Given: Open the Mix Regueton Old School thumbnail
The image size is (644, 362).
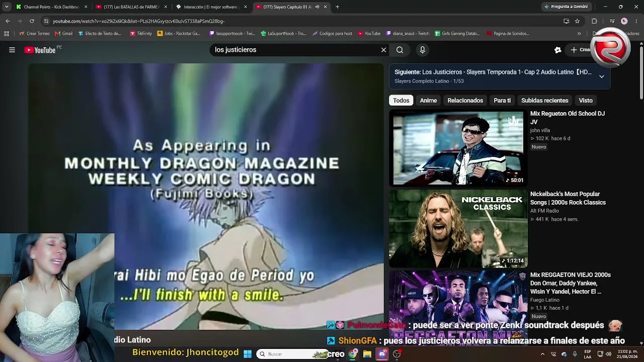Looking at the screenshot, I should (x=458, y=148).
